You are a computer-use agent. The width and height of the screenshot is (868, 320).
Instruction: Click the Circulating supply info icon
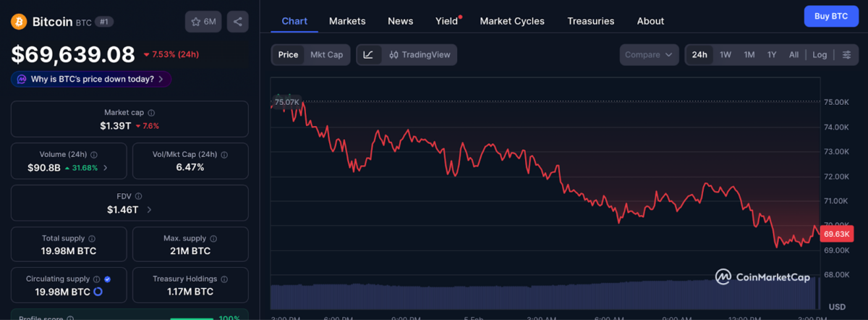[98, 279]
